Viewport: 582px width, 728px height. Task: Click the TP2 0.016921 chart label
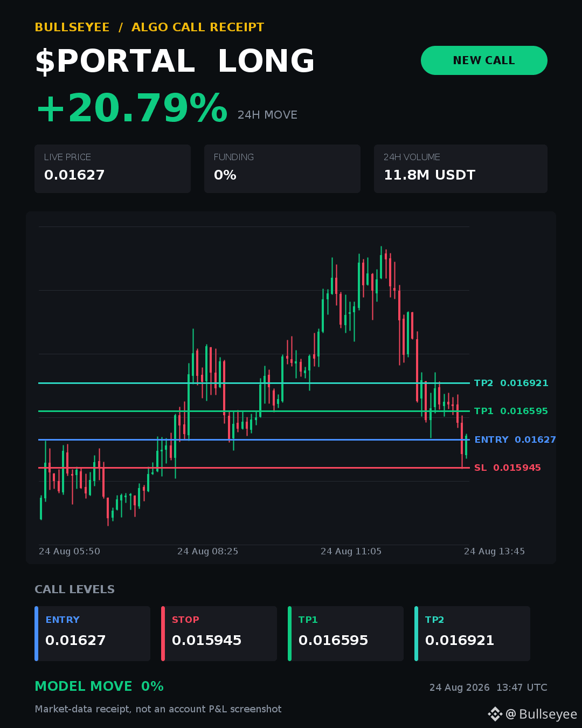tap(511, 383)
